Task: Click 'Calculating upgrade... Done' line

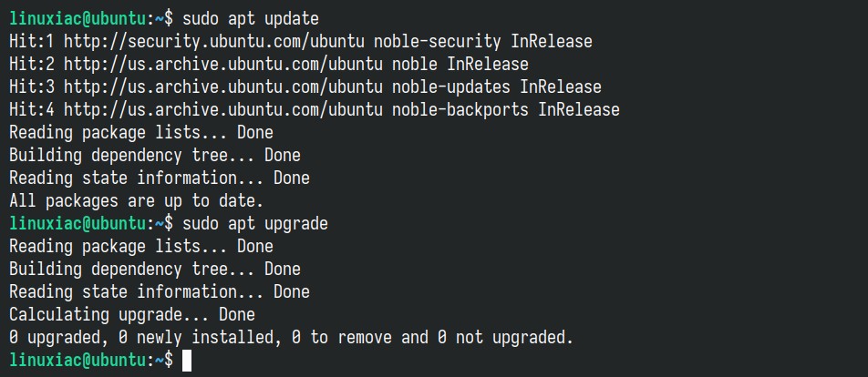Action: (132, 314)
